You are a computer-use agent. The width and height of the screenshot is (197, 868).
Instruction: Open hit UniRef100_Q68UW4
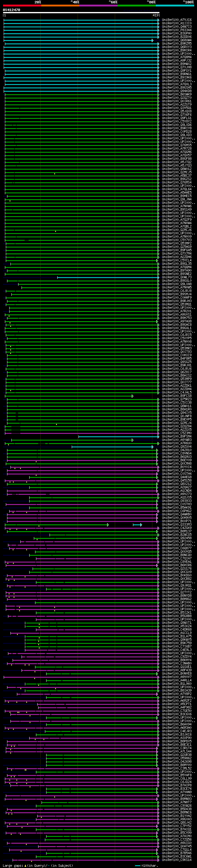coord(177,40)
